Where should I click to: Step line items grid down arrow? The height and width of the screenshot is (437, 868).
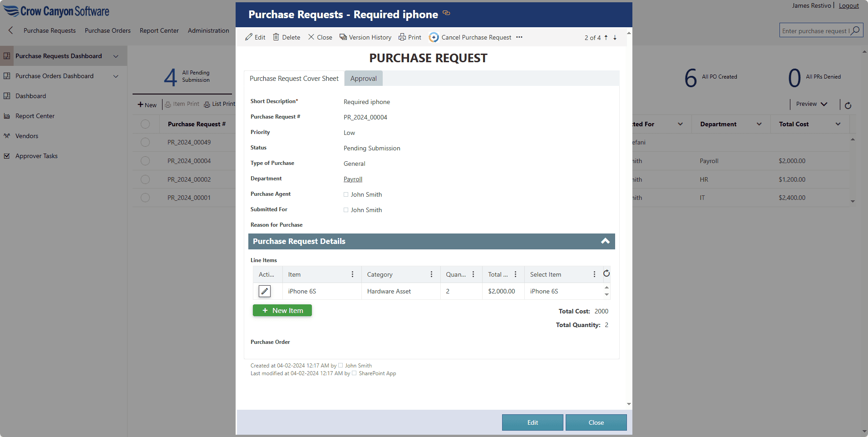click(x=607, y=295)
